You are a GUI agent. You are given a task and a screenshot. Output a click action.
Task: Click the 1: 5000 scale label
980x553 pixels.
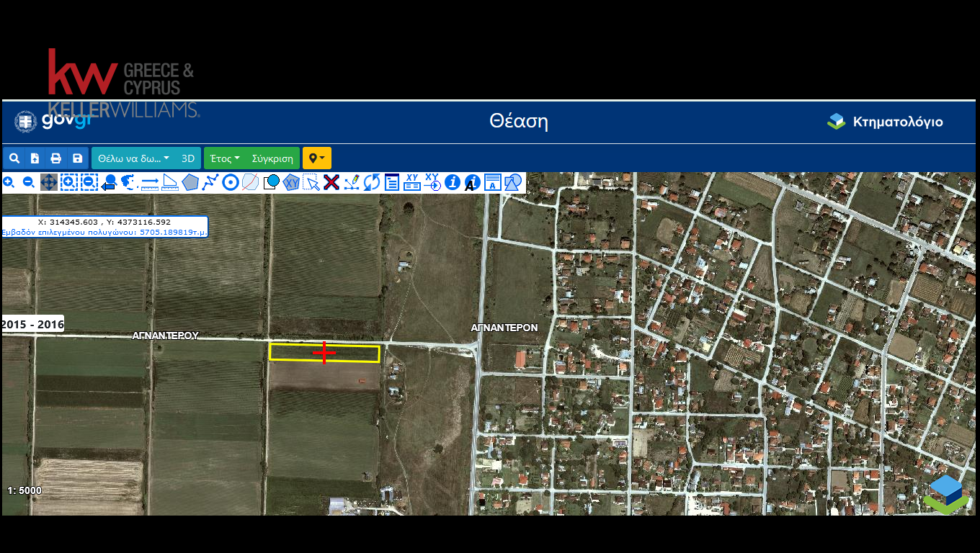(x=24, y=490)
